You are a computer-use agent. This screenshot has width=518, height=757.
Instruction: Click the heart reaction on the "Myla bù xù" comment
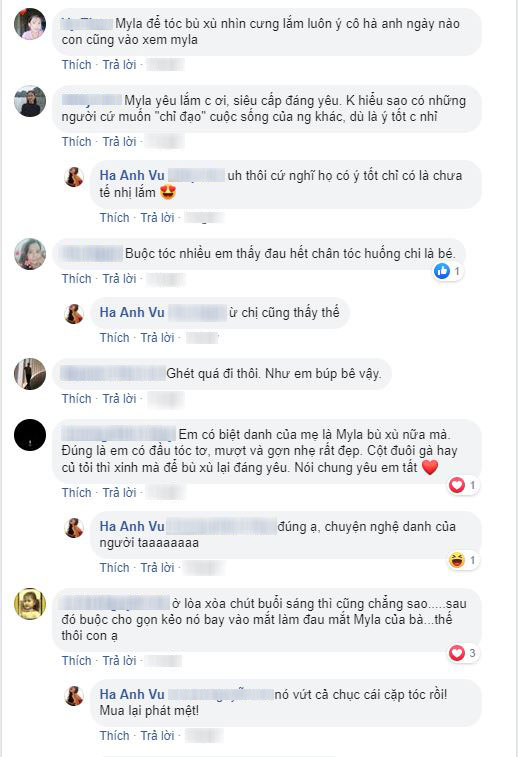coord(457,485)
